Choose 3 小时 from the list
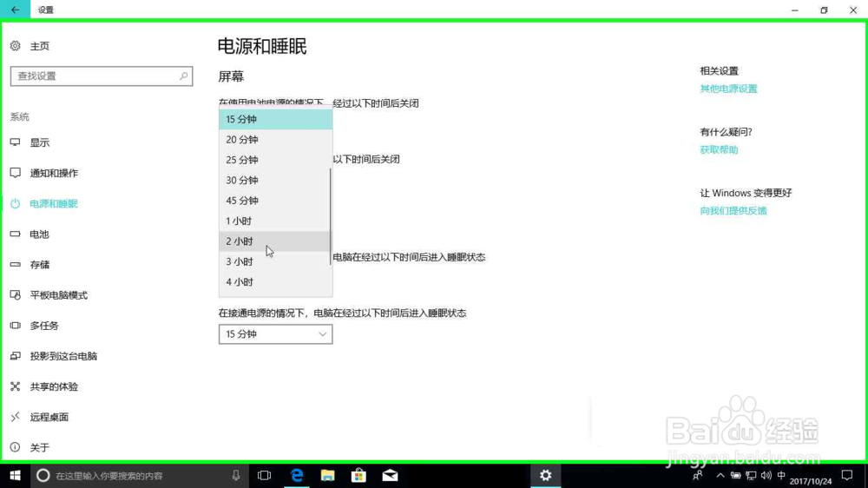868x488 pixels. tap(275, 261)
